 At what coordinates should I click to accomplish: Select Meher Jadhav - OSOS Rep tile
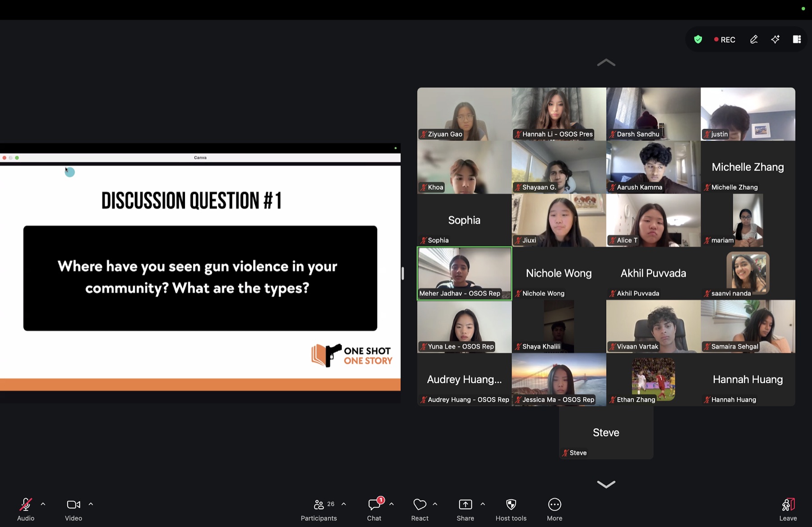pos(464,273)
